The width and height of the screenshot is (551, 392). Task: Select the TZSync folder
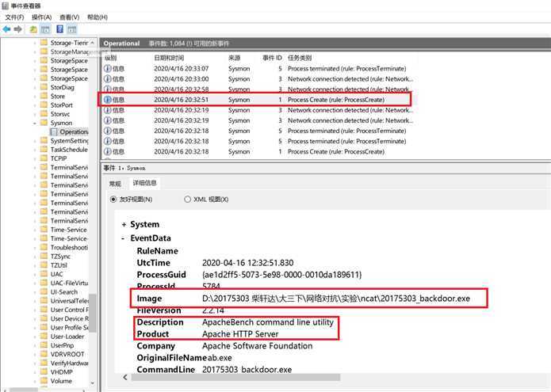coord(60,257)
